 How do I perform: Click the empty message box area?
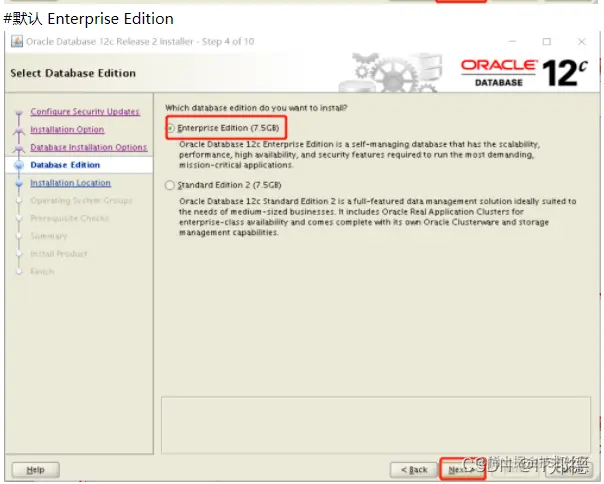pyautogui.click(x=376, y=425)
